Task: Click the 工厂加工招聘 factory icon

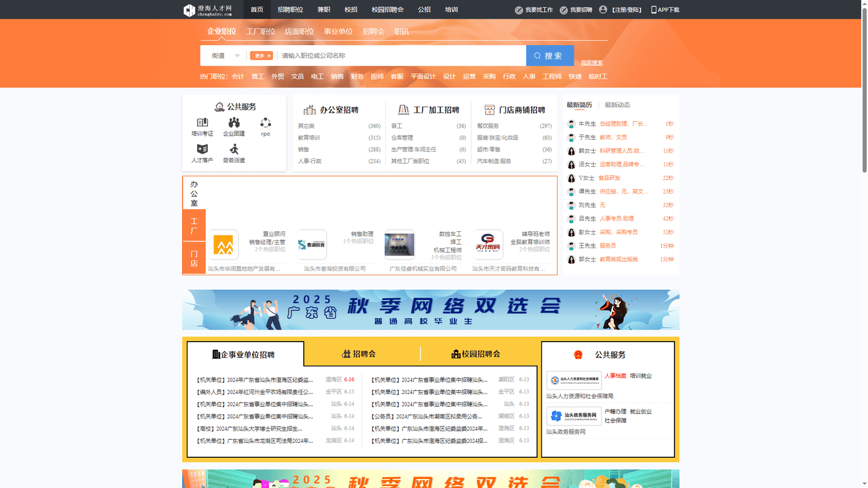Action: (404, 110)
